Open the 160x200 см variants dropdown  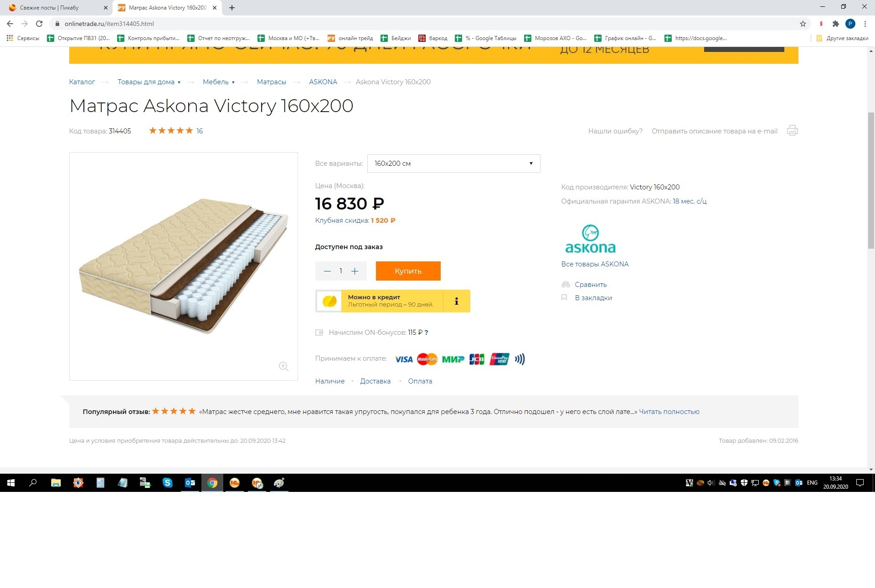(x=453, y=164)
